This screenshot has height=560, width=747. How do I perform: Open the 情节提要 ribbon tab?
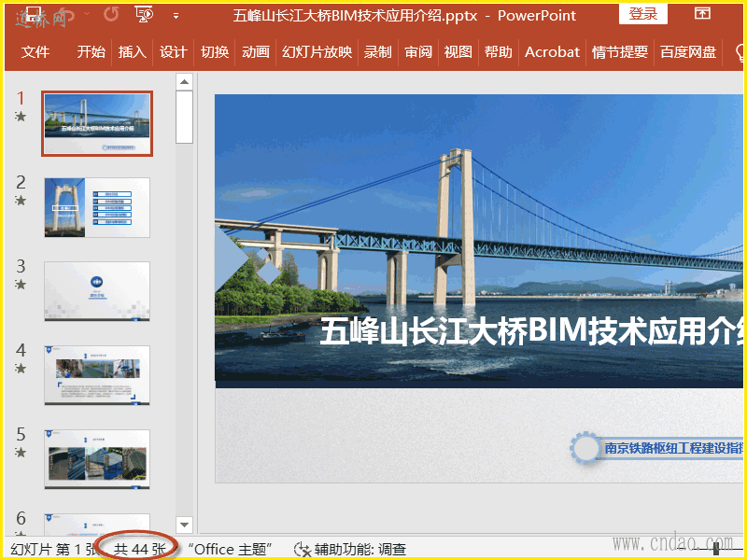620,51
